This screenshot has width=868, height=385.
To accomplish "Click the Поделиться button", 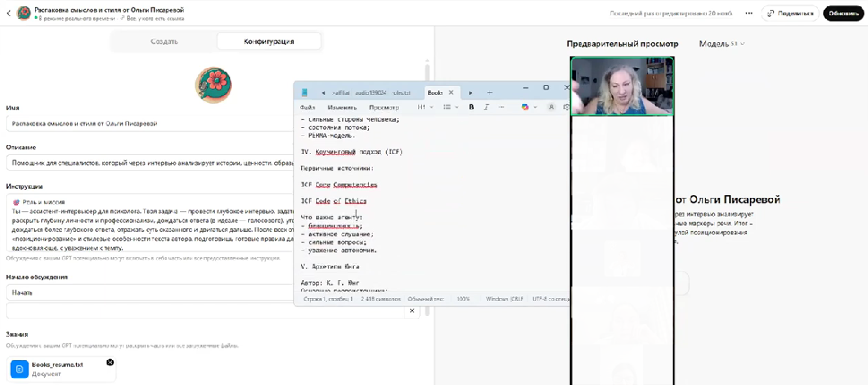I will 789,13.
